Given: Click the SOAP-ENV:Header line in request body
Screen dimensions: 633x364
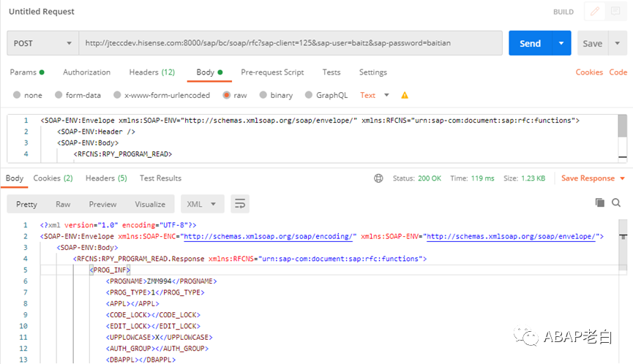Looking at the screenshot, I should pyautogui.click(x=96, y=132).
